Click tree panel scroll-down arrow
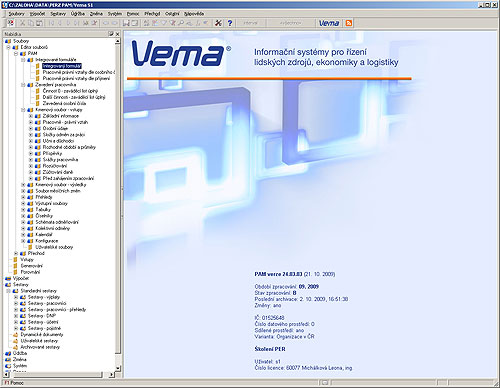Viewport: 500px width, 388px height. (117, 368)
